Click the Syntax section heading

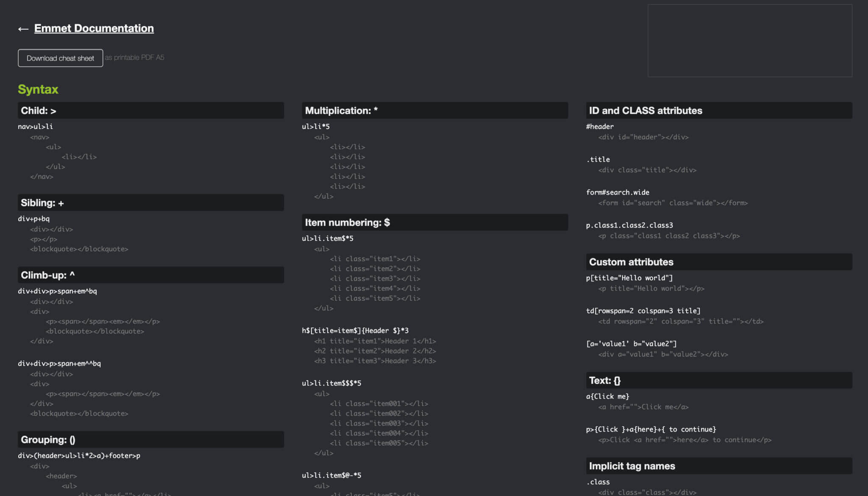38,89
